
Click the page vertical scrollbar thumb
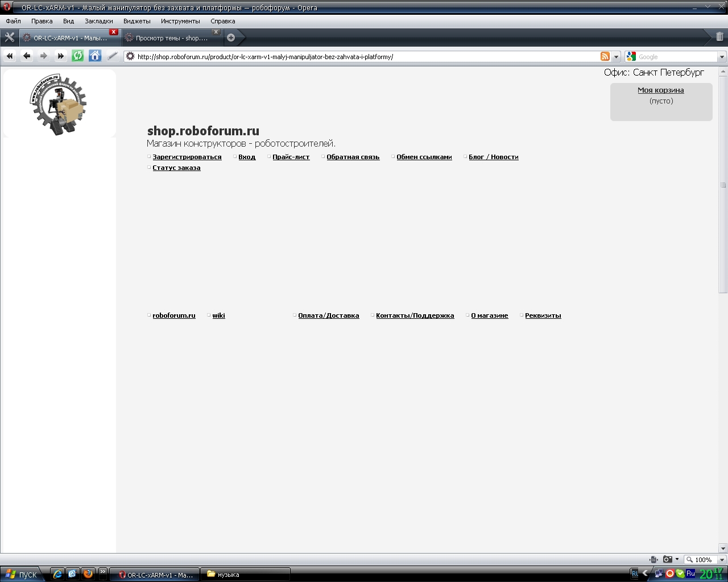click(x=723, y=185)
